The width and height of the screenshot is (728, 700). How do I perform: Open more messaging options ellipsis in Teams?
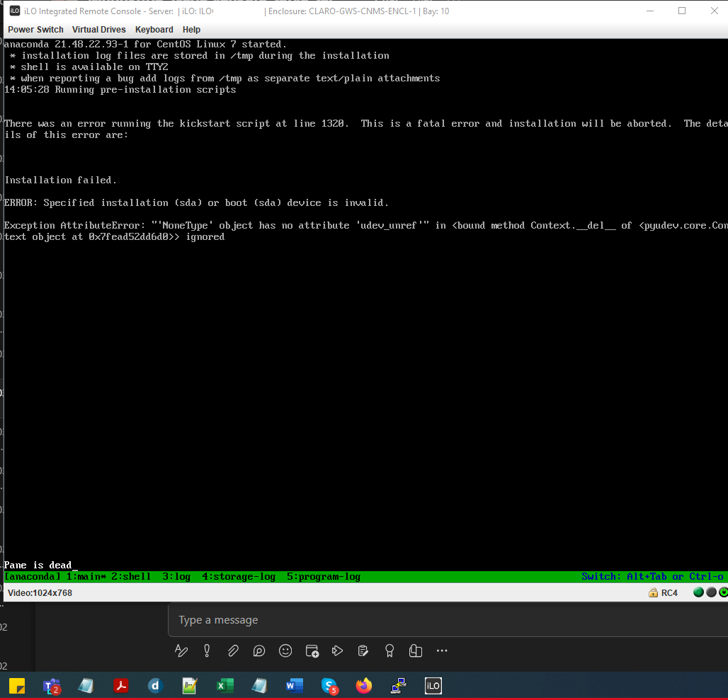coord(442,651)
